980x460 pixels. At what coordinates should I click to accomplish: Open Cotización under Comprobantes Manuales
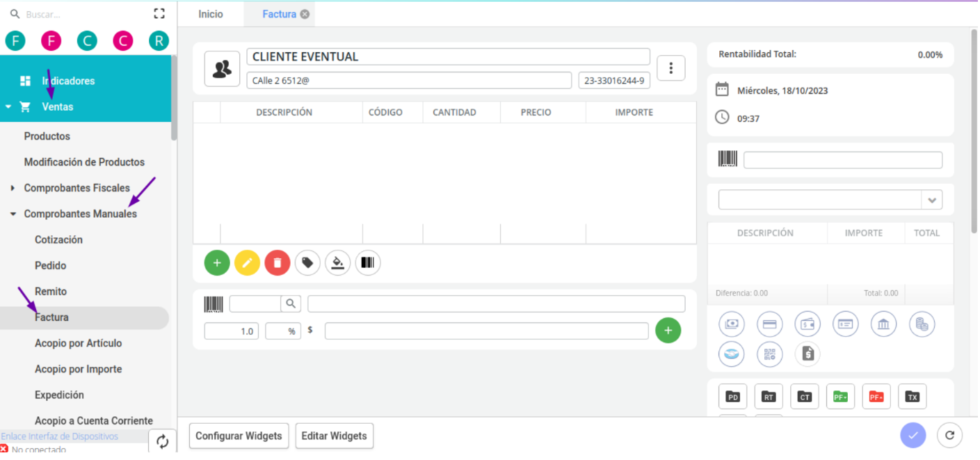click(58, 240)
